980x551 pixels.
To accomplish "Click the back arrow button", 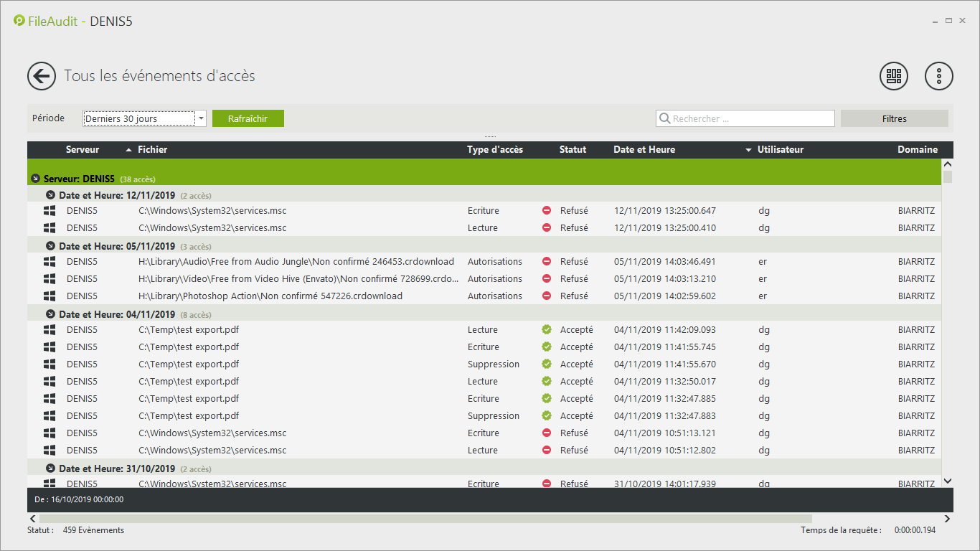I will [42, 76].
